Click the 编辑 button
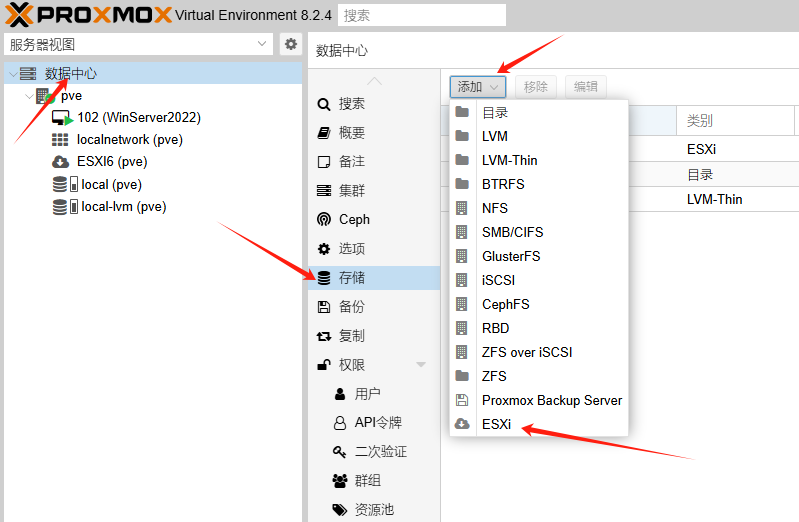Image resolution: width=799 pixels, height=522 pixels. click(x=585, y=87)
